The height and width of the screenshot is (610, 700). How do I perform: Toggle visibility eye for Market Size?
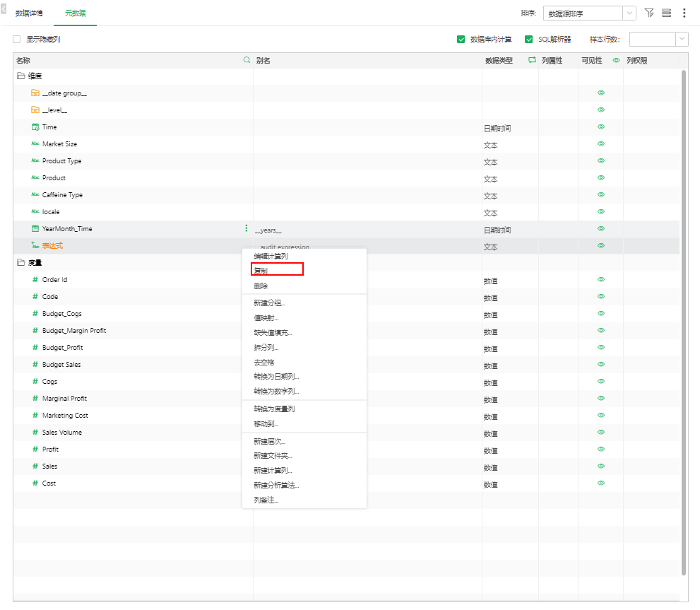coord(601,144)
